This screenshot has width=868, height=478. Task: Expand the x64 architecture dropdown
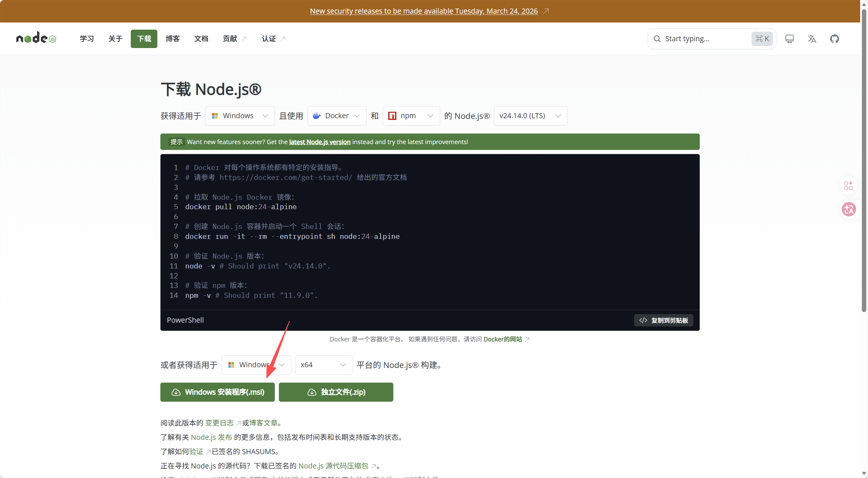(x=323, y=365)
